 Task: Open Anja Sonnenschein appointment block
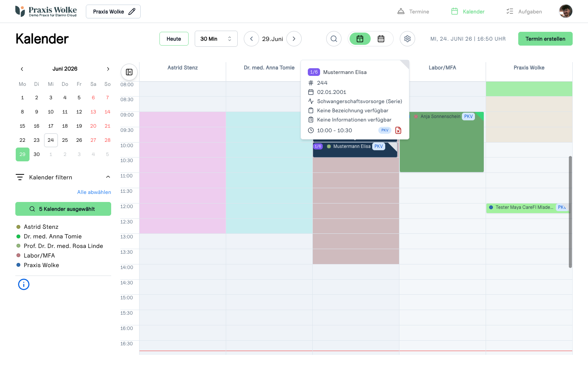pos(442,142)
